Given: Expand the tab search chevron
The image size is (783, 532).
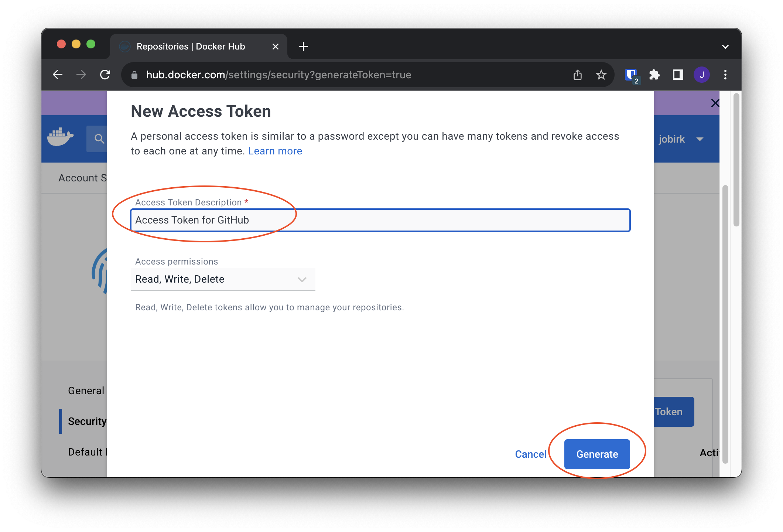Looking at the screenshot, I should pos(725,47).
